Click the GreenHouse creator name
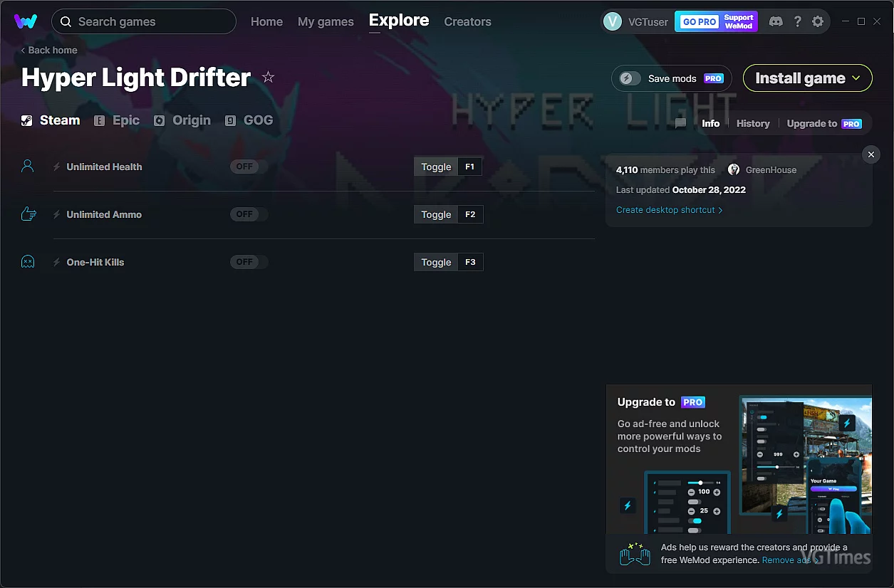The width and height of the screenshot is (894, 588). point(771,169)
